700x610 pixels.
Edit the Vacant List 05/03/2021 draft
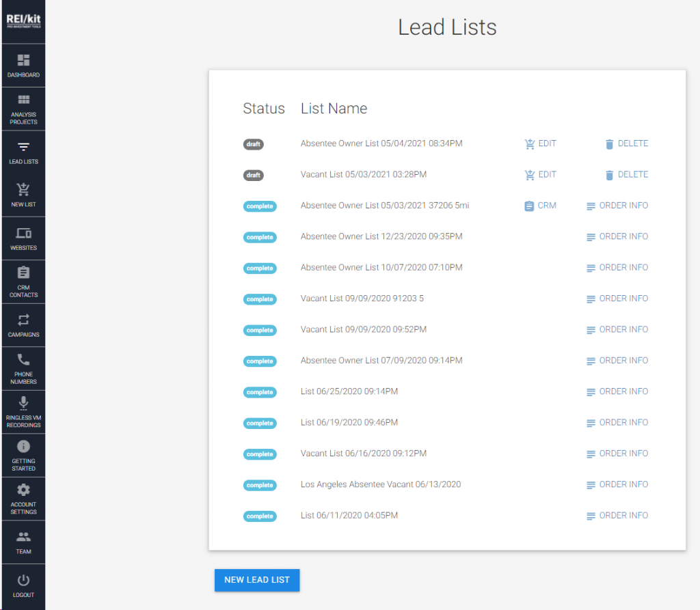pyautogui.click(x=539, y=174)
